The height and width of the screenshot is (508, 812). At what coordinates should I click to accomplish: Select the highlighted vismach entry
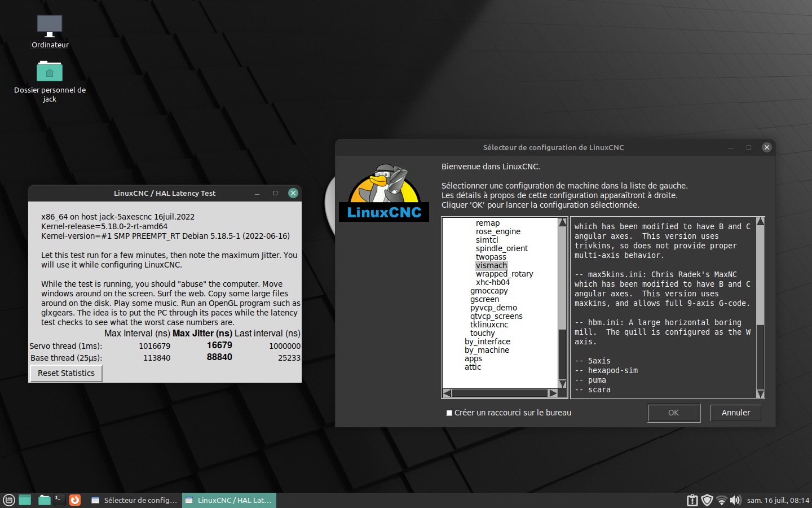[x=492, y=265]
